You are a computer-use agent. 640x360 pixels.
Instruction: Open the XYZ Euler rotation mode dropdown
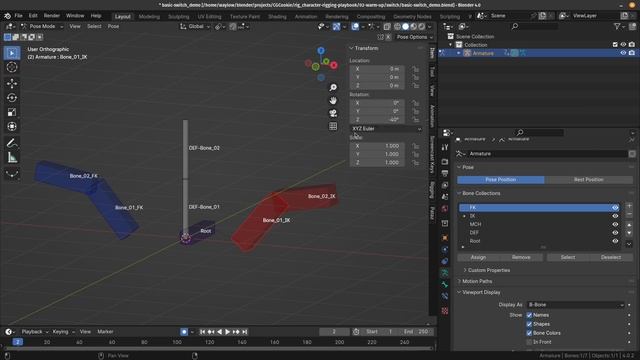(386, 129)
